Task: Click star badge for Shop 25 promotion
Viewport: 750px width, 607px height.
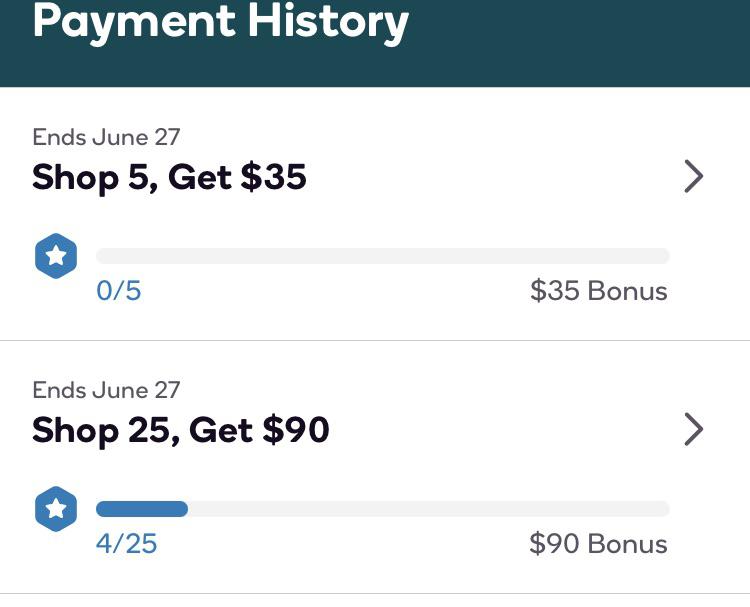Action: pyautogui.click(x=56, y=509)
